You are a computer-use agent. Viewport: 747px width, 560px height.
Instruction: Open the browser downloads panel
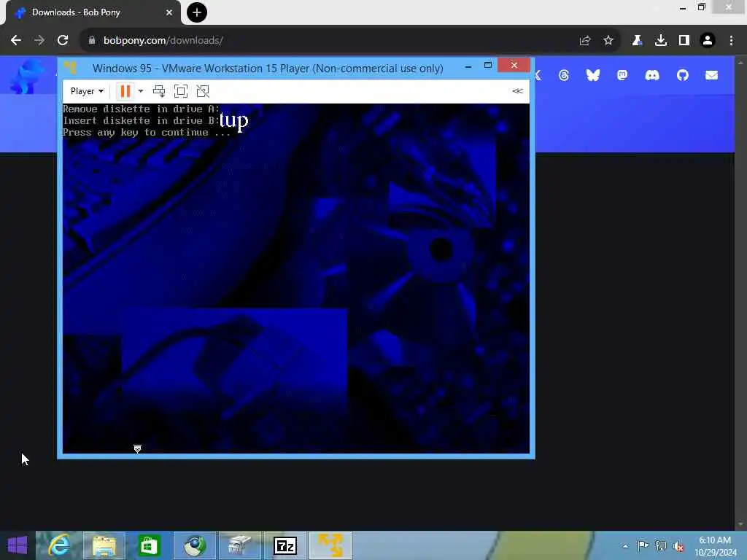pyautogui.click(x=661, y=41)
